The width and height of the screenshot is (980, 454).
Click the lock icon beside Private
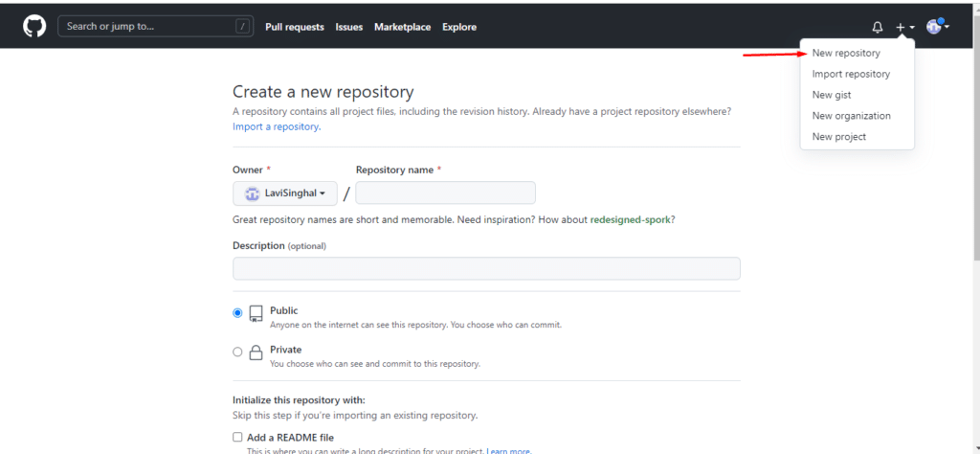(256, 352)
